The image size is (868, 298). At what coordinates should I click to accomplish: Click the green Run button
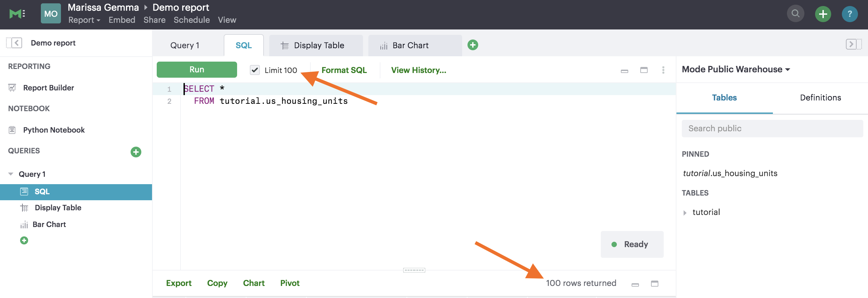[x=197, y=70]
